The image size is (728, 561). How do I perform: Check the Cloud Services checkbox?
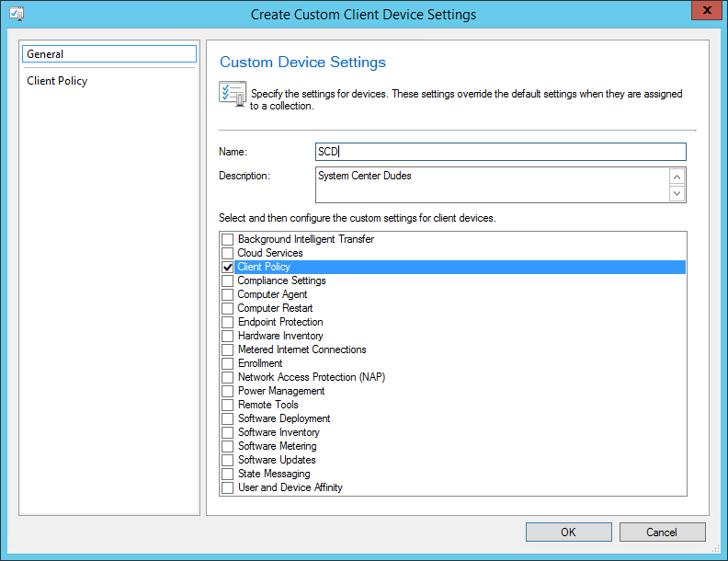228,253
